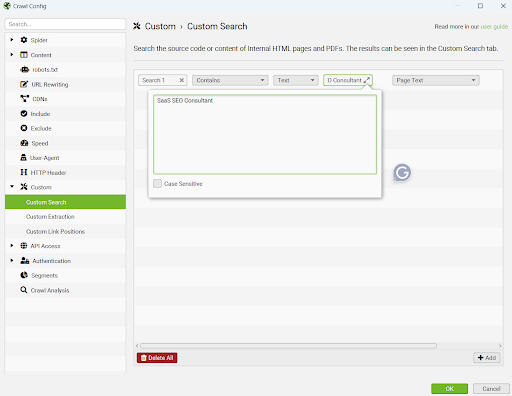
Task: Click the User-Agent icon
Action: tap(23, 158)
